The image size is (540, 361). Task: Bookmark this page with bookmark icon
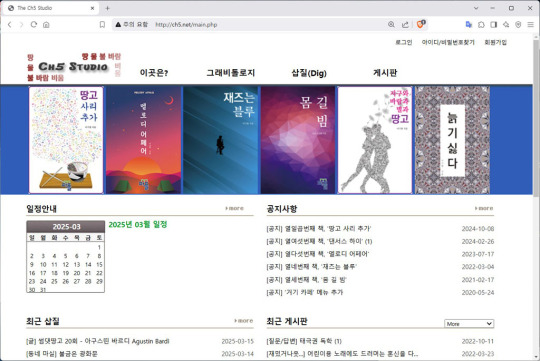(102, 24)
